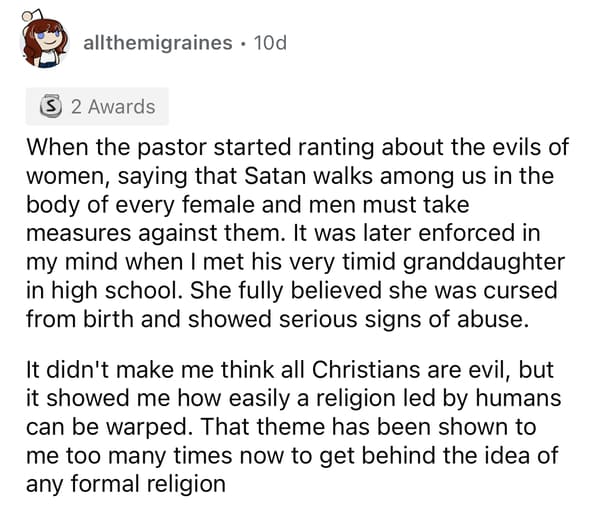Click the phrase "formal religion" at the end
Screen dimensions: 599x512
pyautogui.click(x=148, y=484)
